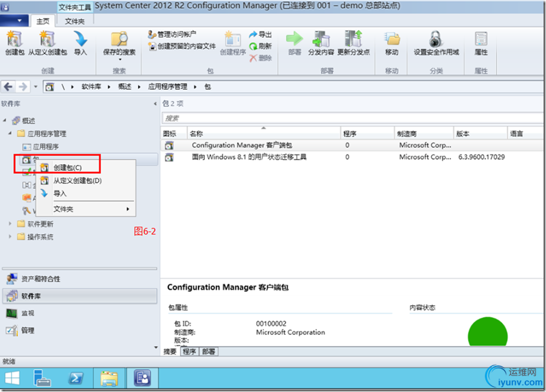Sort by the 制造商 column header

[x=424, y=133]
